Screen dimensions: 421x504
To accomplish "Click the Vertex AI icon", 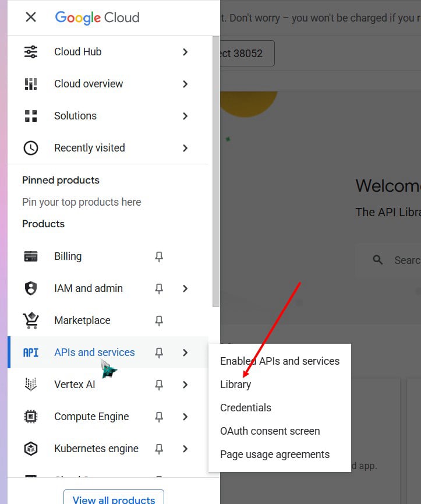I will tap(31, 385).
